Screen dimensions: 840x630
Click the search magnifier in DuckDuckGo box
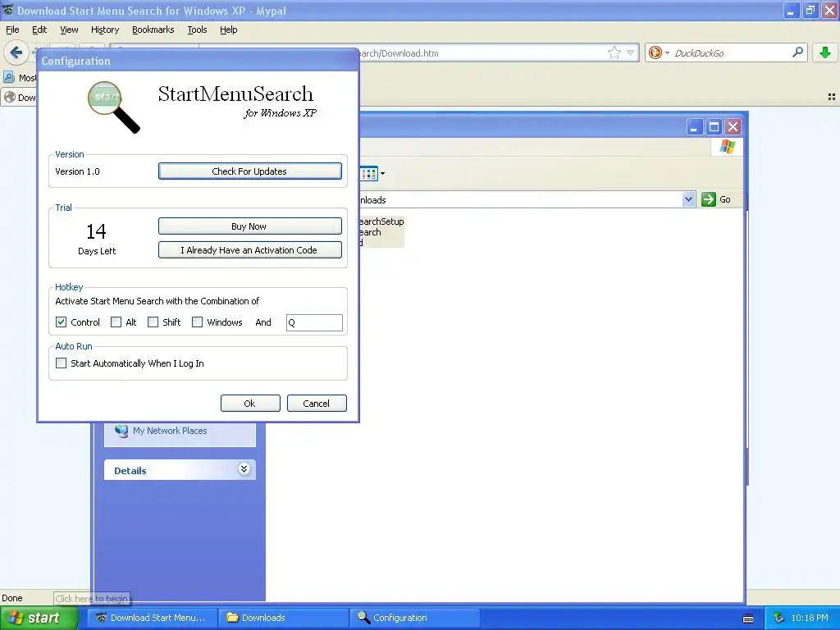point(797,52)
